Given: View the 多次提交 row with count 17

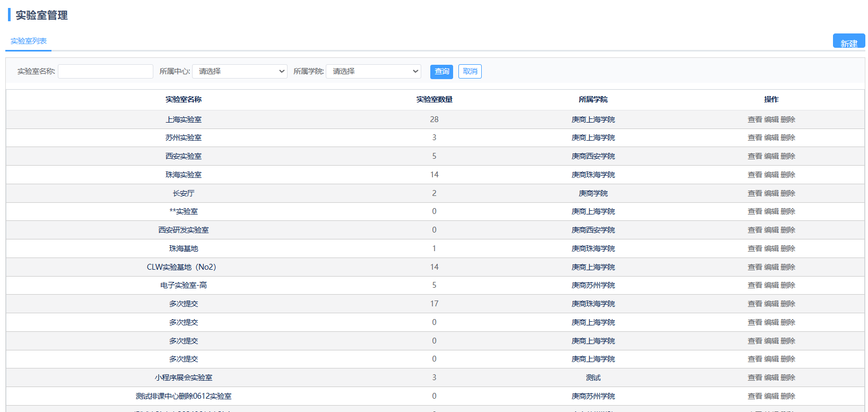Looking at the screenshot, I should [x=754, y=304].
